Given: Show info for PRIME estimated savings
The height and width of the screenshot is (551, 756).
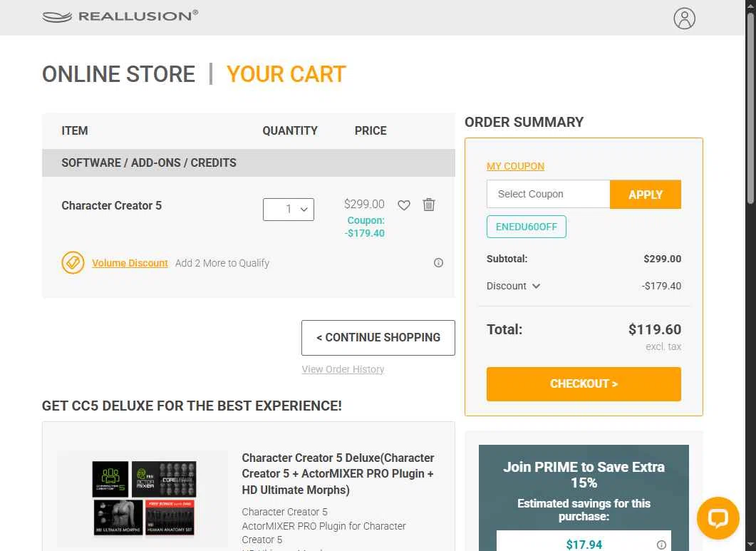Looking at the screenshot, I should [661, 545].
